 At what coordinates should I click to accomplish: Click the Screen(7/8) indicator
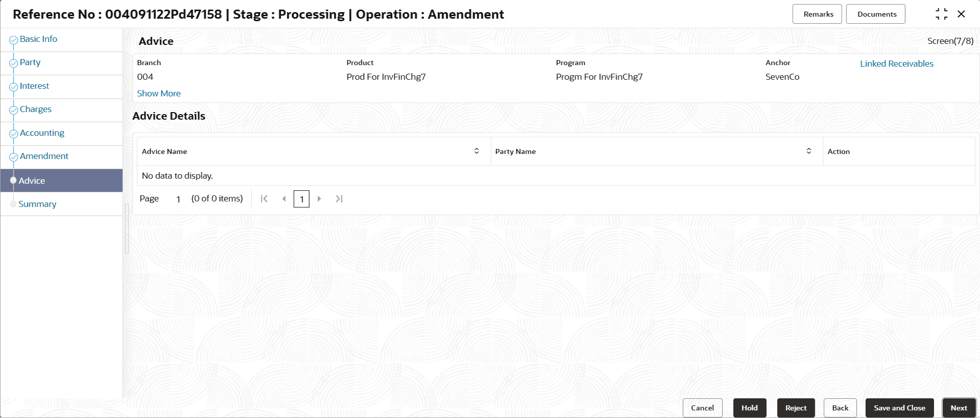tap(950, 41)
